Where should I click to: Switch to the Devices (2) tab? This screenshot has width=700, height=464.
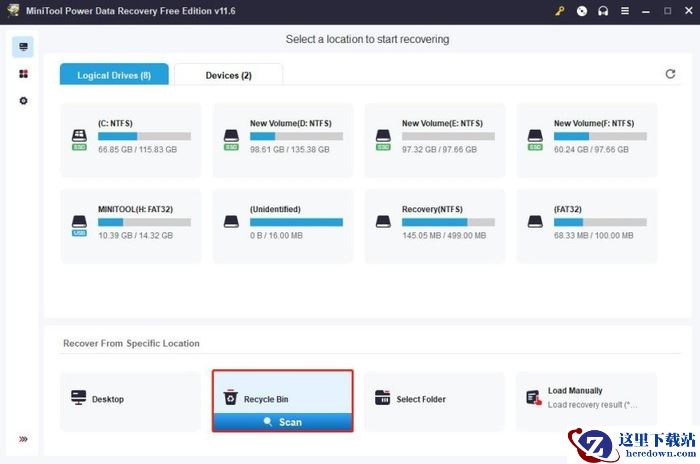[x=229, y=75]
